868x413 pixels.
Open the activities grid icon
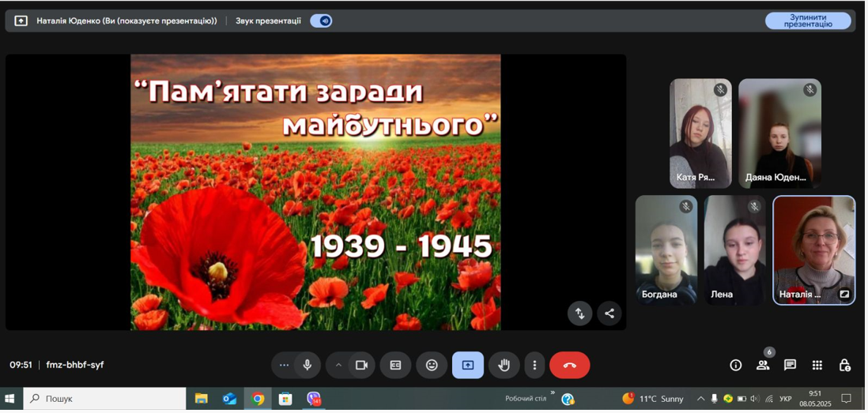click(x=817, y=365)
